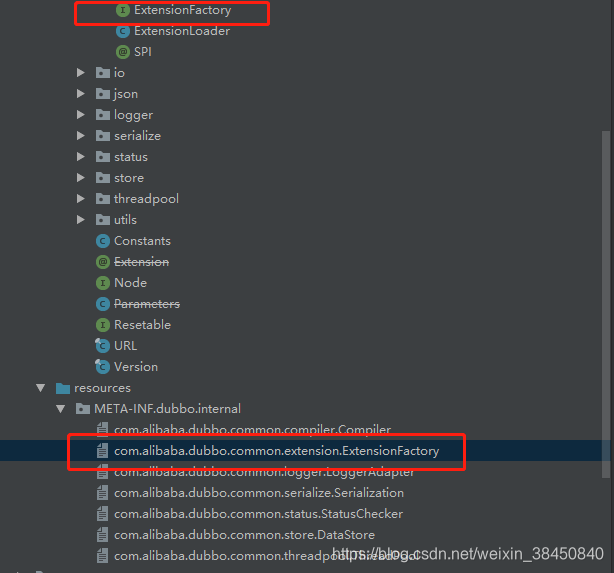Expand the threadpool package

pos(81,199)
